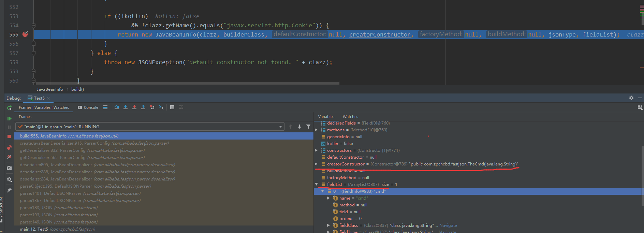The width and height of the screenshot is (644, 233).
Task: Click the Run to Cursor icon
Action: coord(161,107)
